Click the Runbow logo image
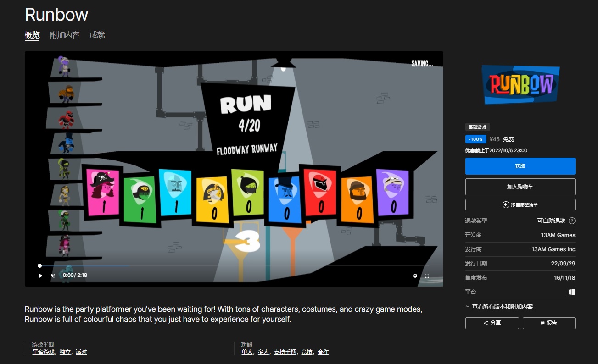Screen dimensions: 598x364 click(x=520, y=84)
